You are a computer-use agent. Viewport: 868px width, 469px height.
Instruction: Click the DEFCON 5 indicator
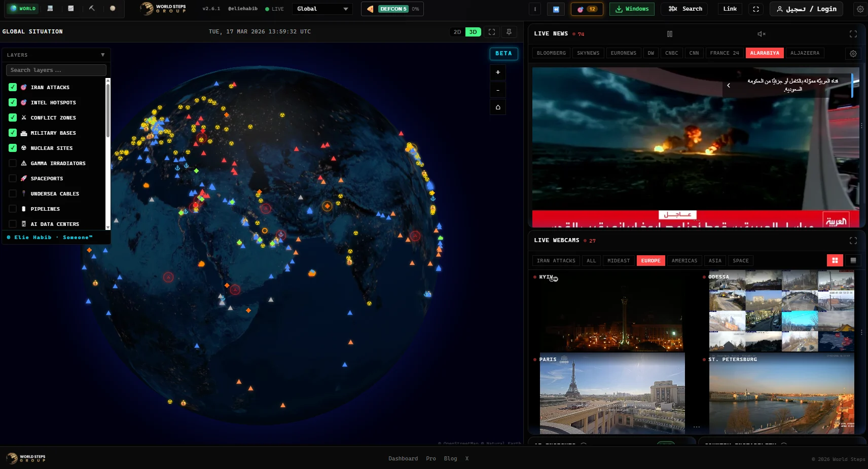pyautogui.click(x=392, y=9)
